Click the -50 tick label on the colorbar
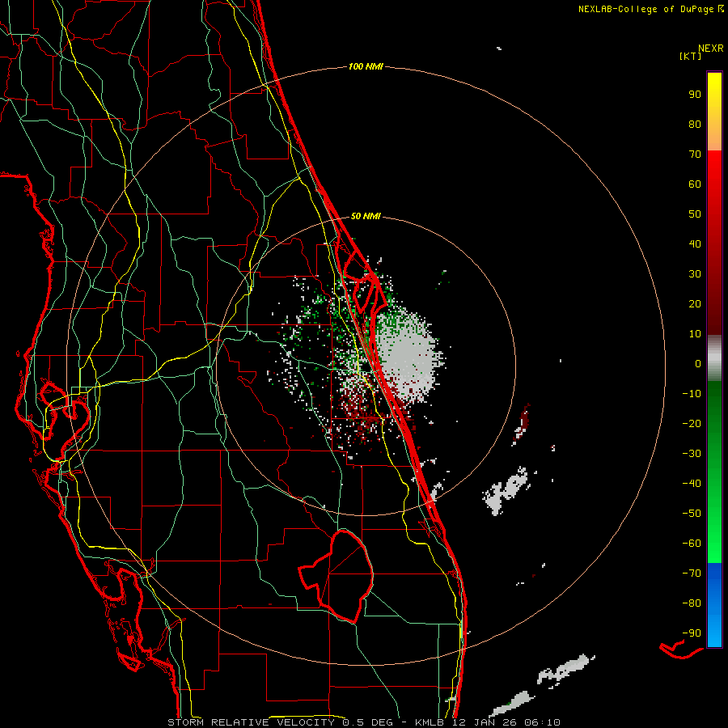Image resolution: width=728 pixels, height=728 pixels. coord(692,514)
